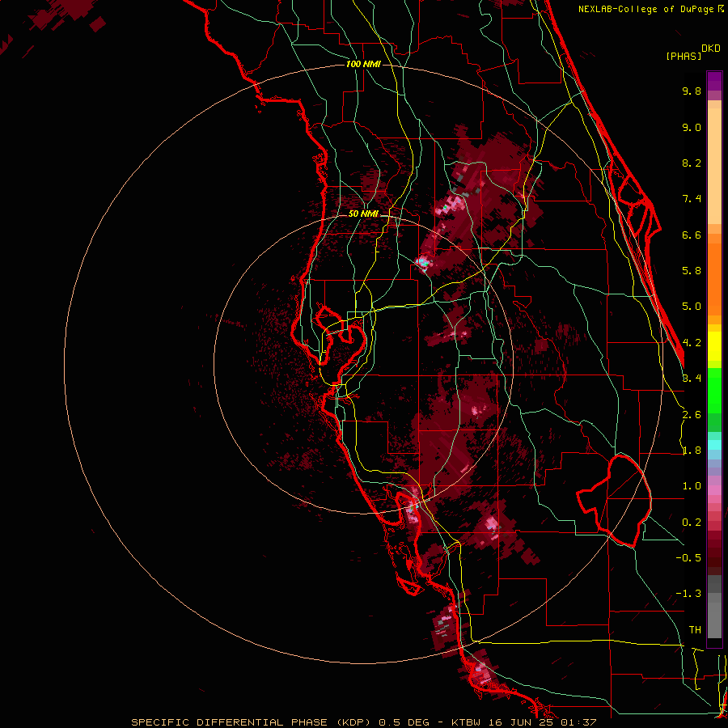Click the -1.3 legend value

click(x=688, y=594)
